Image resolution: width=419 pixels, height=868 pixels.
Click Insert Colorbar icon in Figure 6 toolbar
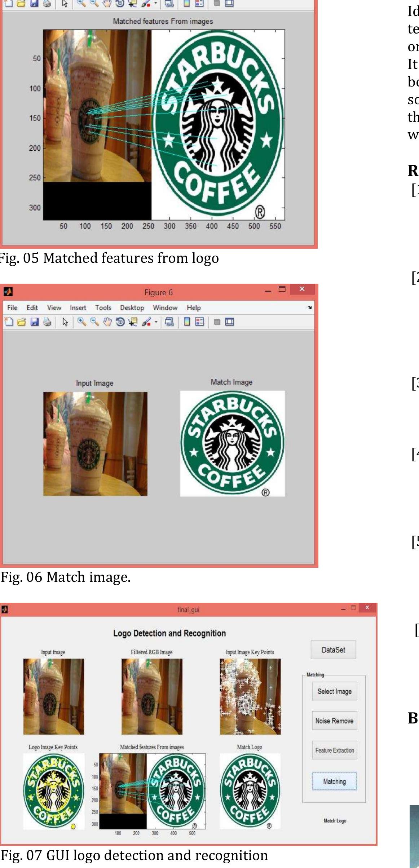(x=187, y=322)
